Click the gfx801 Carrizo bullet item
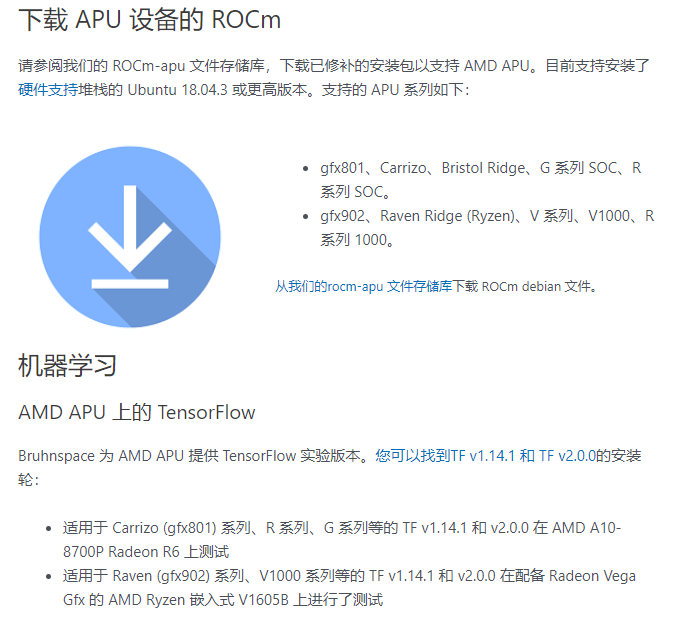The height and width of the screenshot is (620, 678). click(480, 179)
